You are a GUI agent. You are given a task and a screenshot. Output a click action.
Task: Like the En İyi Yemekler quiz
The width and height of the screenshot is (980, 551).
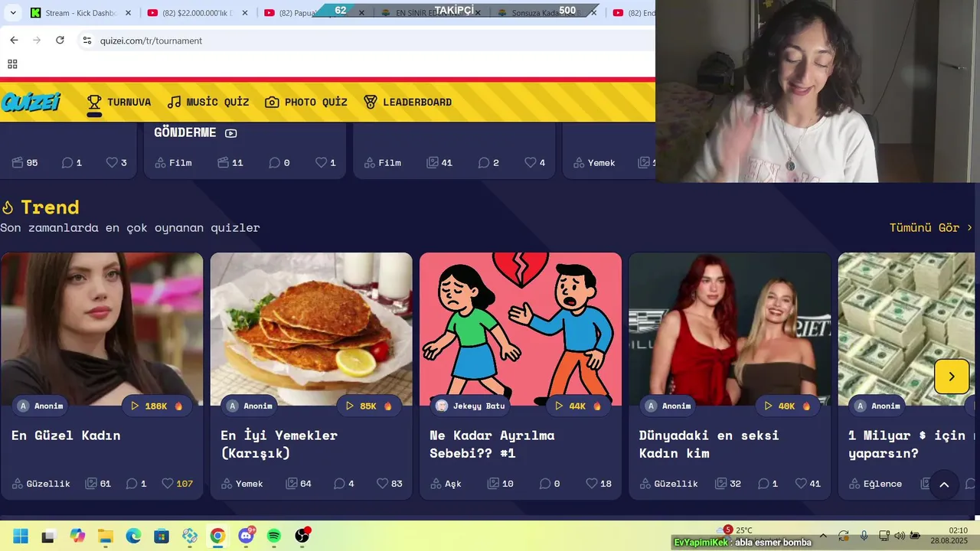pyautogui.click(x=390, y=484)
